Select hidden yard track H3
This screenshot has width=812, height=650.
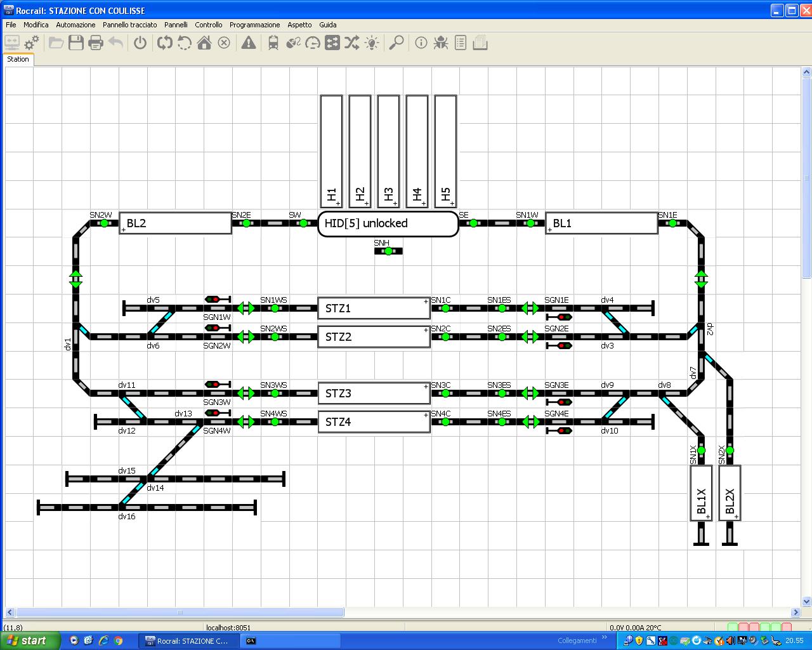click(388, 151)
